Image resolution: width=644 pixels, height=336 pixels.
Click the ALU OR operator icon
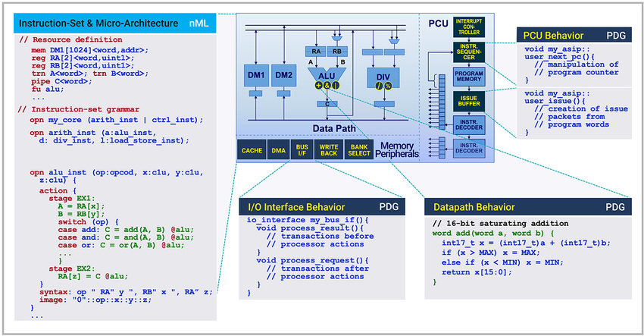coord(336,86)
